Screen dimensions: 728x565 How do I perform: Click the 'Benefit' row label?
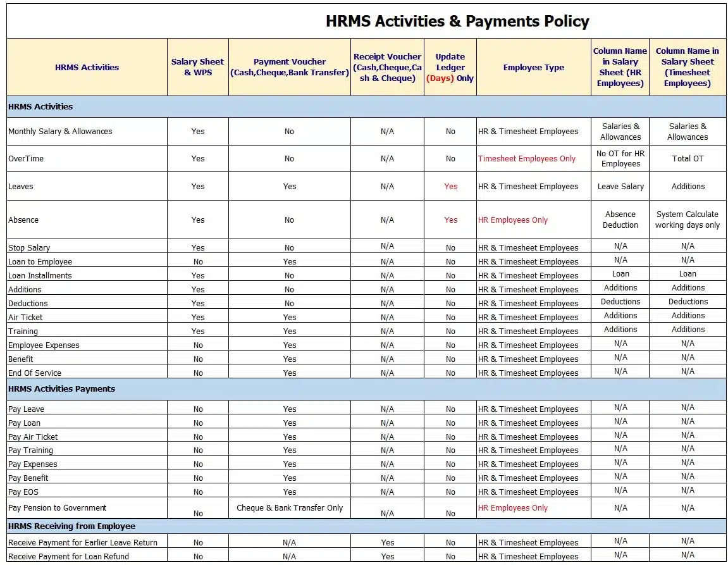pyautogui.click(x=21, y=359)
